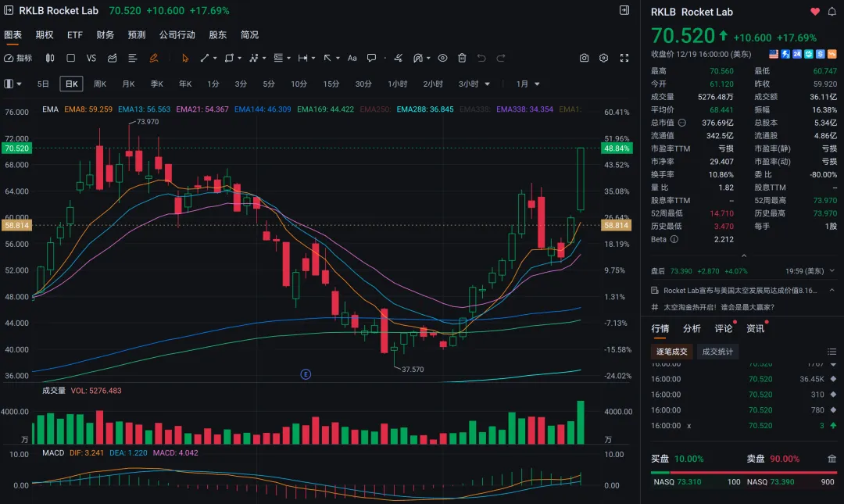844x504 pixels.
Task: Expand the line tool dropdown arrow
Action: 215,58
